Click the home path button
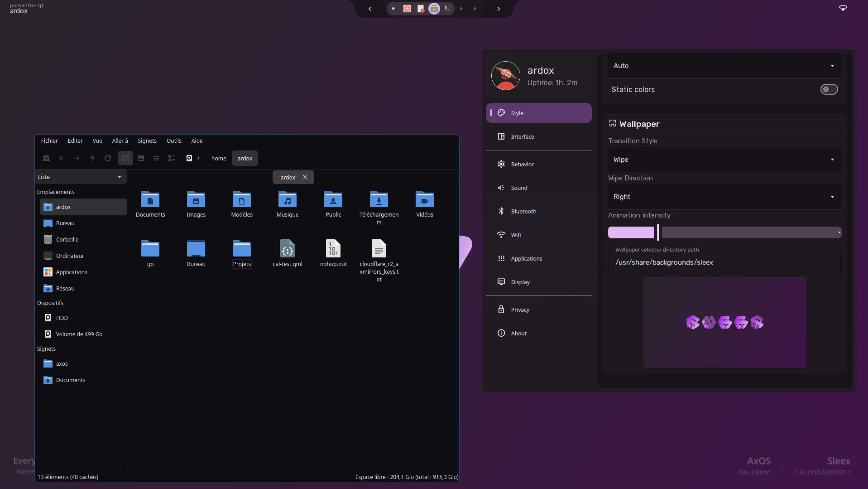The height and width of the screenshot is (489, 868). (219, 158)
